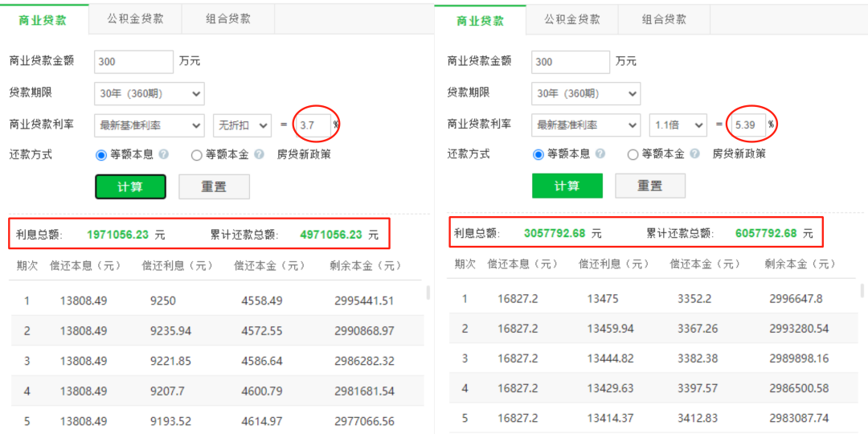
Task: Click 计算 button in right calculator
Action: coord(567,186)
